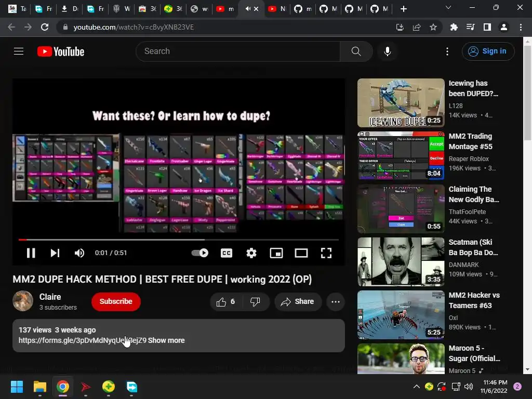Open the Windows Start menu
This screenshot has height=399, width=532.
point(17,387)
